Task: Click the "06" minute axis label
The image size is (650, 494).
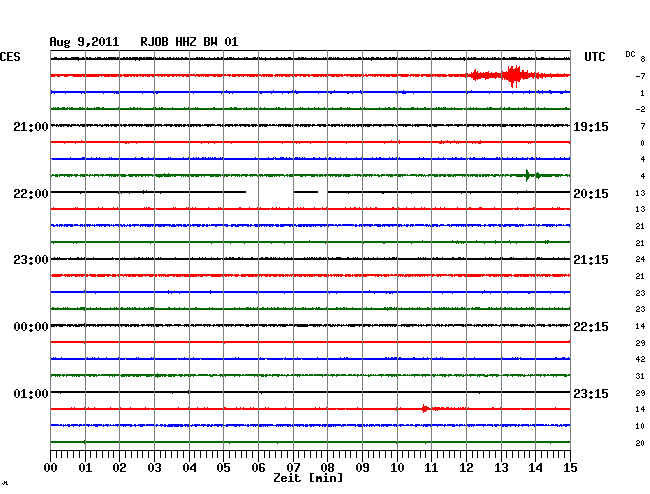Action: (x=258, y=468)
